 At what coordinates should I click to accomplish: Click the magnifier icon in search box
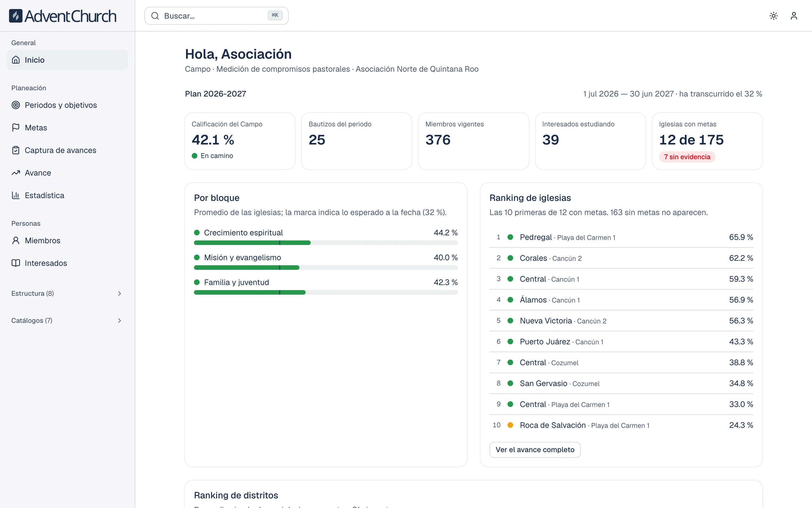point(155,16)
